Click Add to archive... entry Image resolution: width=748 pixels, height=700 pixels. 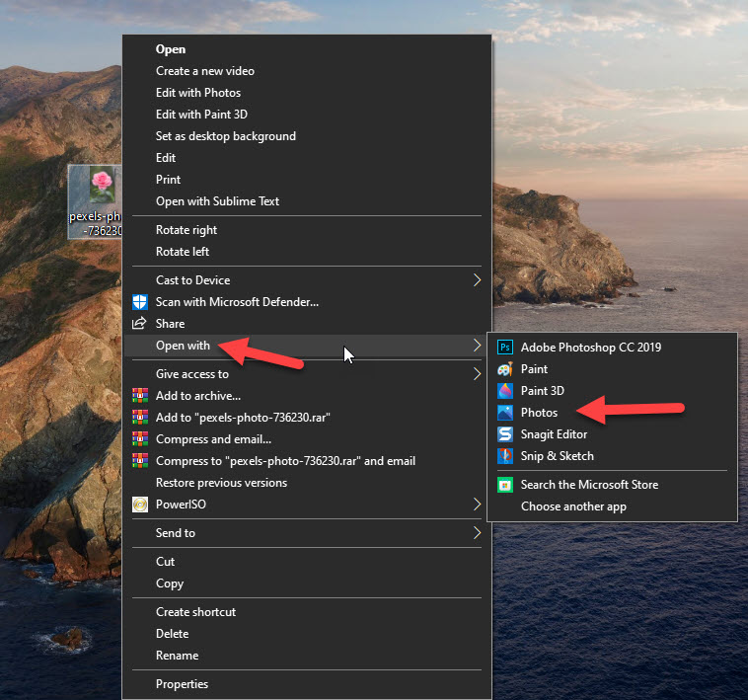coord(198,396)
